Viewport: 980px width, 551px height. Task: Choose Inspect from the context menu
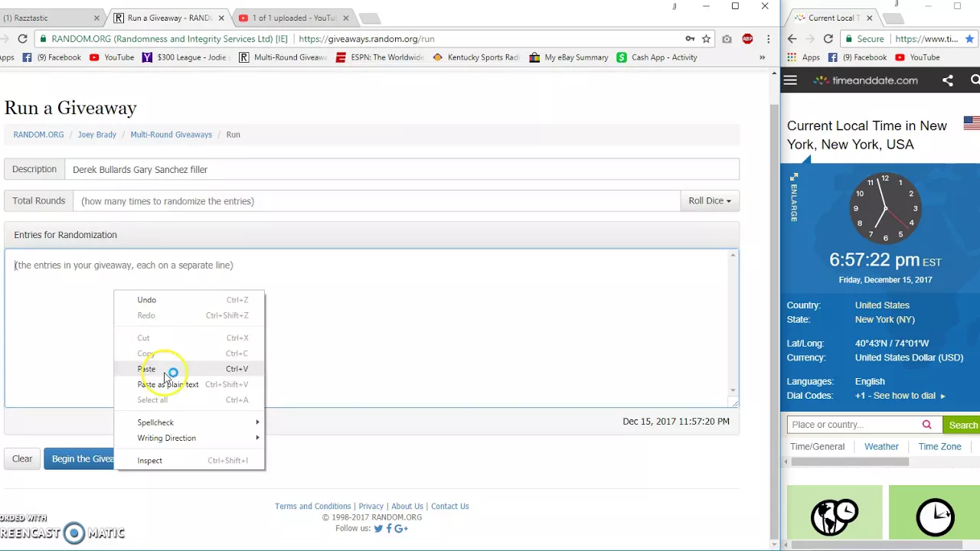(189, 461)
